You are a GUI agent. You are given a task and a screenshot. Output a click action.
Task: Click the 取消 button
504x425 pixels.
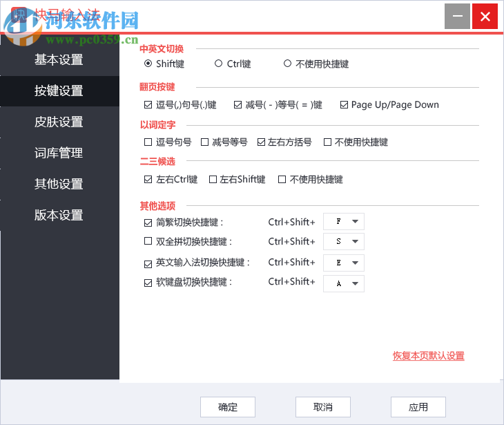pos(323,407)
